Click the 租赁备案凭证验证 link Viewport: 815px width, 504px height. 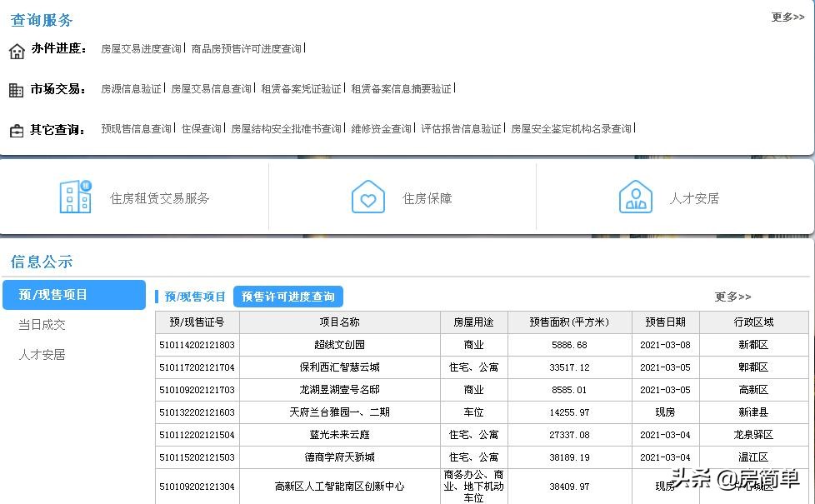click(x=301, y=88)
